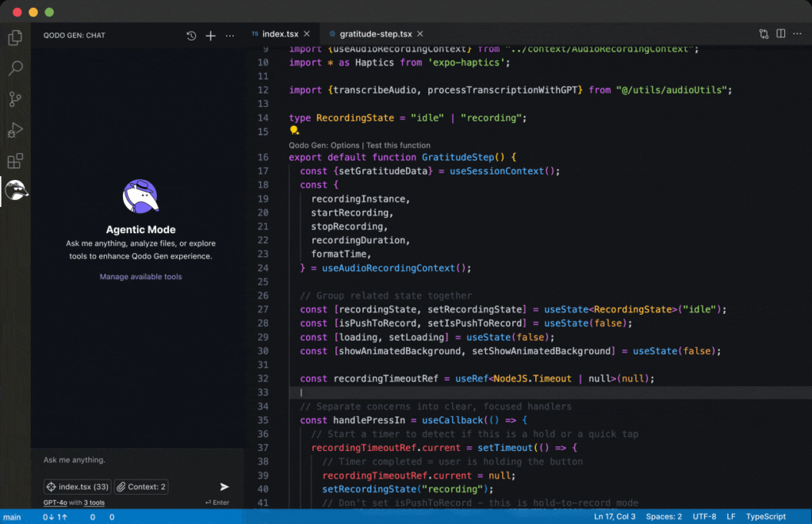Click the Manage available tools link
The width and height of the screenshot is (812, 524).
point(140,277)
